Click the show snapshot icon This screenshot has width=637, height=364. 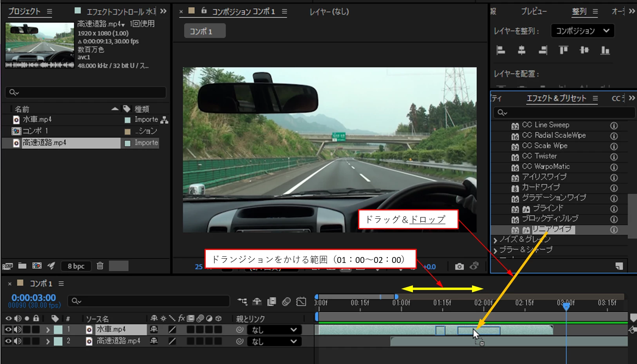pyautogui.click(x=474, y=266)
